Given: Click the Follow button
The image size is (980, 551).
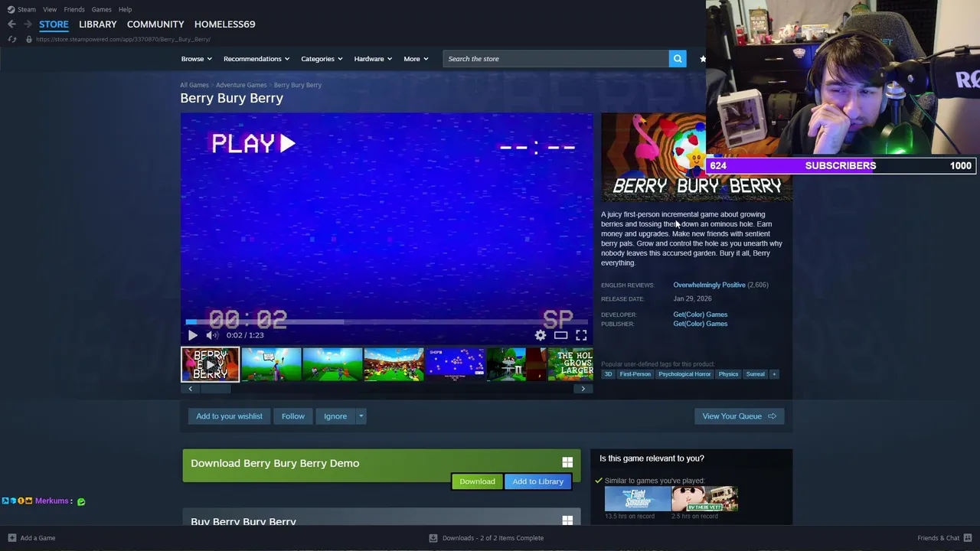Looking at the screenshot, I should coord(292,416).
